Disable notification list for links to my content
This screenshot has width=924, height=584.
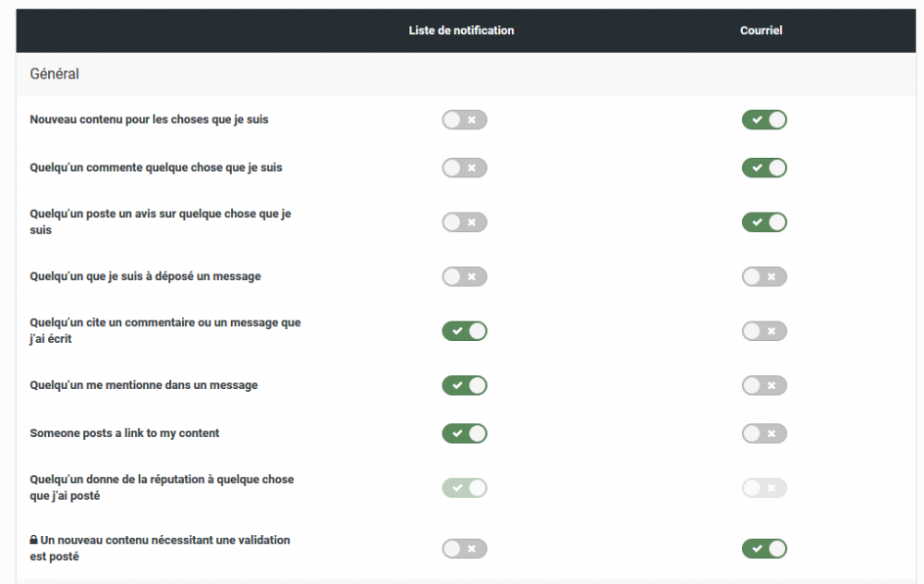pos(464,433)
